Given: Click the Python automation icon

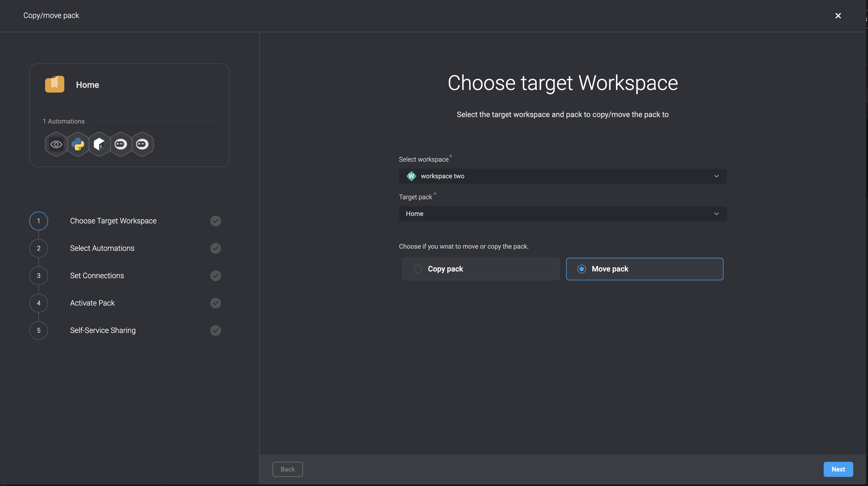Looking at the screenshot, I should pos(78,144).
